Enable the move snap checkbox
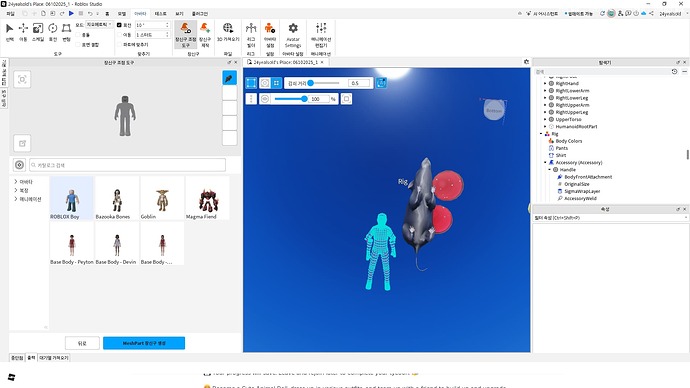This screenshot has height=388, width=690. tap(119, 34)
